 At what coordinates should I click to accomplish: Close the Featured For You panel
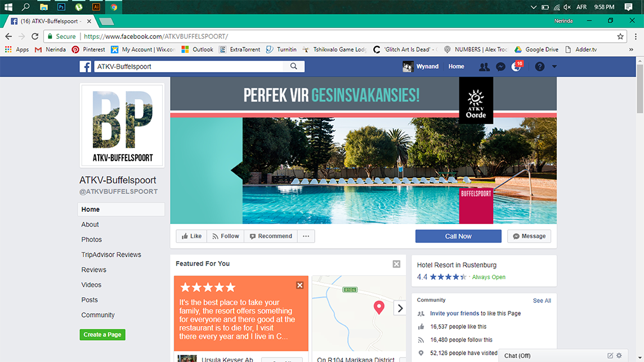click(x=396, y=264)
